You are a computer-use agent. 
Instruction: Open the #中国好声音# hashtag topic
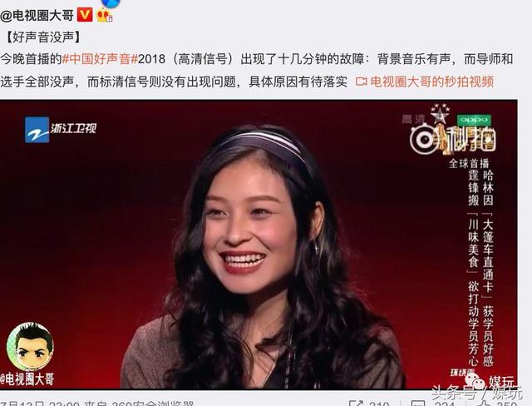(100, 59)
